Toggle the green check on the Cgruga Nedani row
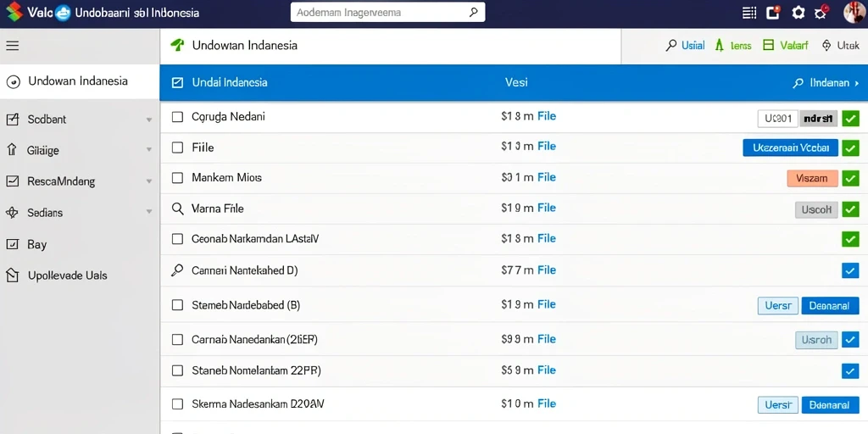The width and height of the screenshot is (868, 434). pos(850,118)
